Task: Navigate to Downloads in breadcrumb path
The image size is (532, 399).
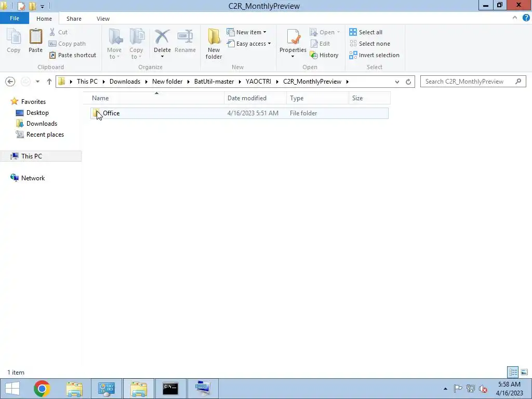Action: coord(125,82)
